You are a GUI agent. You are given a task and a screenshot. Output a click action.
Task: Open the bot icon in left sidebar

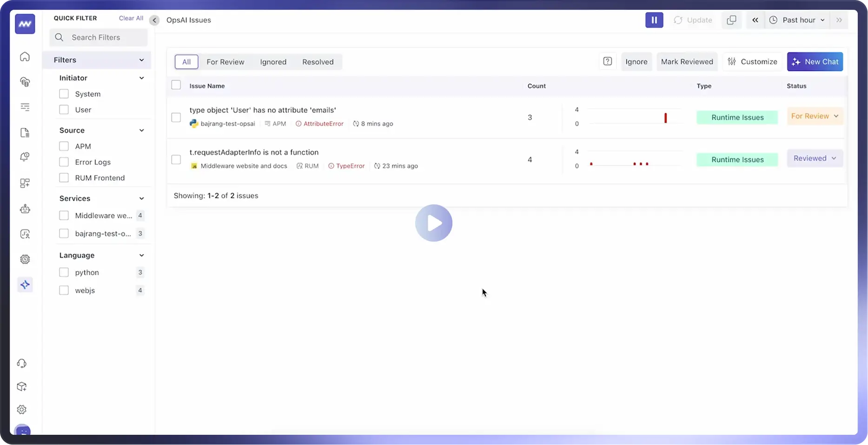(25, 209)
